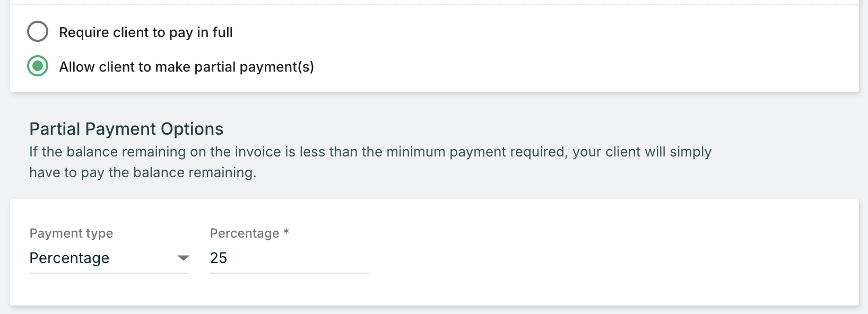The height and width of the screenshot is (314, 868).
Task: Open the Payment type dropdown
Action: point(108,258)
